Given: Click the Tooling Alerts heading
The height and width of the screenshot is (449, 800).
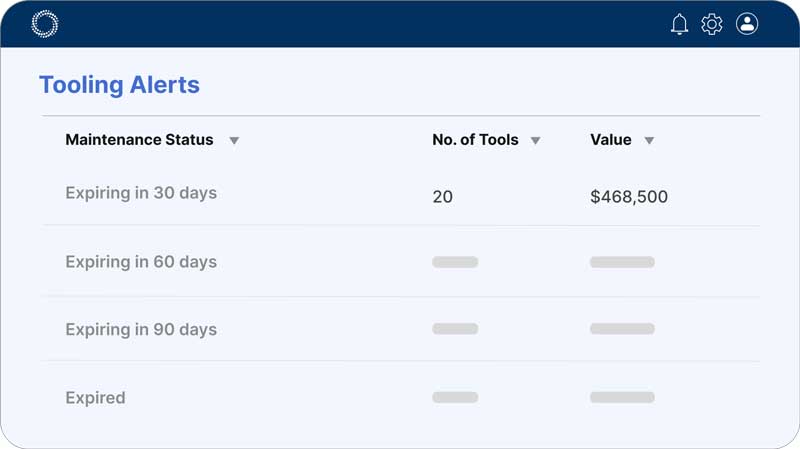Looking at the screenshot, I should [x=119, y=85].
